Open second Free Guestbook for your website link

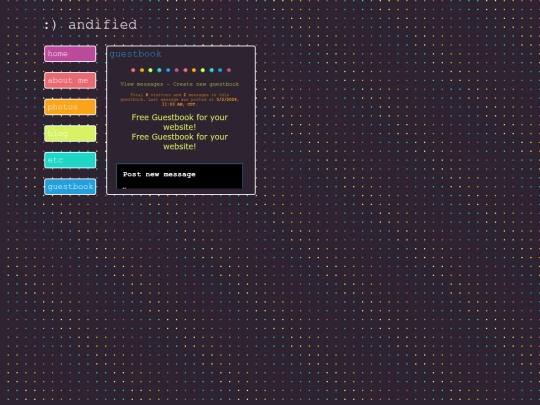tap(179, 142)
